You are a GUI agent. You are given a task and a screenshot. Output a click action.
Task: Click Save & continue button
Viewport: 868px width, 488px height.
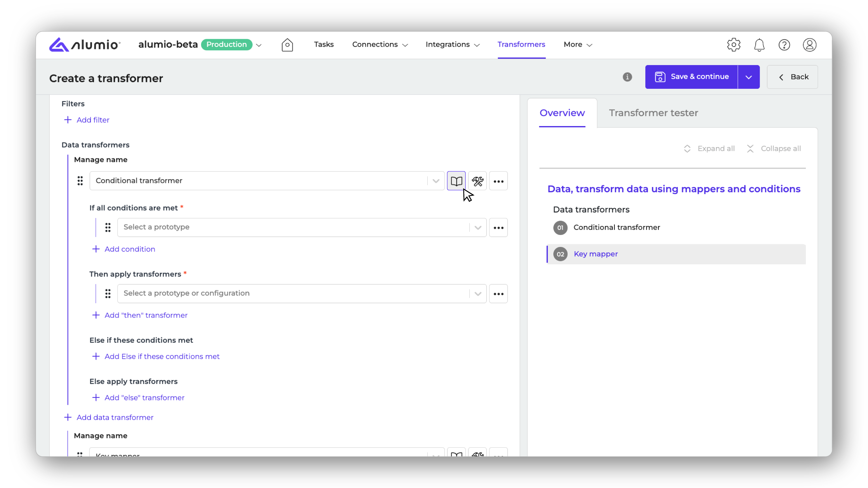[691, 77]
